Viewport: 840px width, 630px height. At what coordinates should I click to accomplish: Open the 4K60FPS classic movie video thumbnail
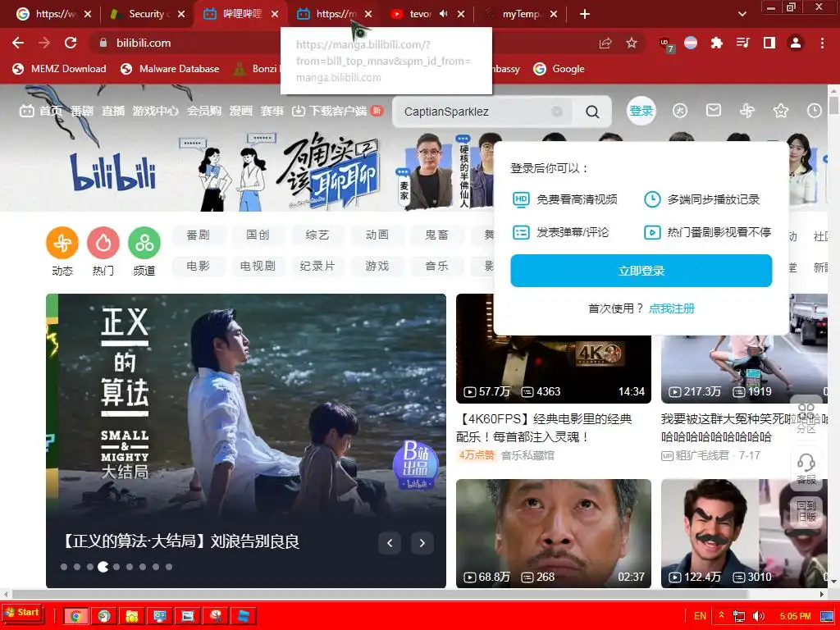point(554,368)
